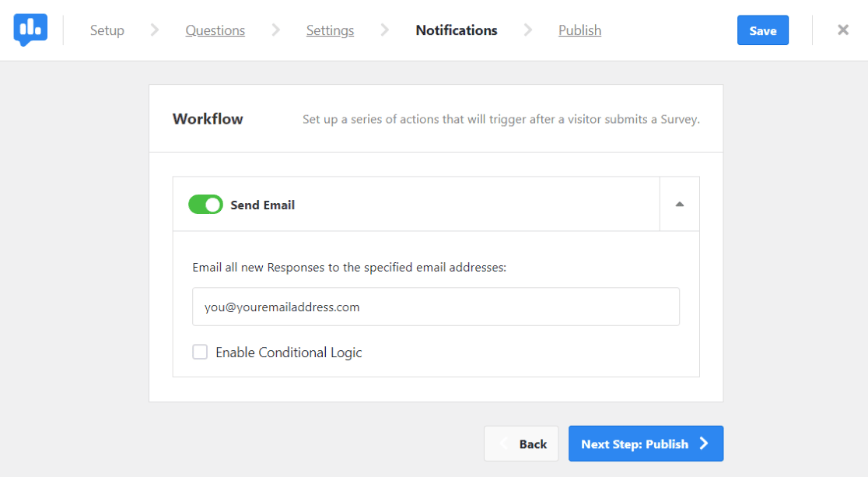Save the survey
Viewport: 868px width, 477px height.
762,30
